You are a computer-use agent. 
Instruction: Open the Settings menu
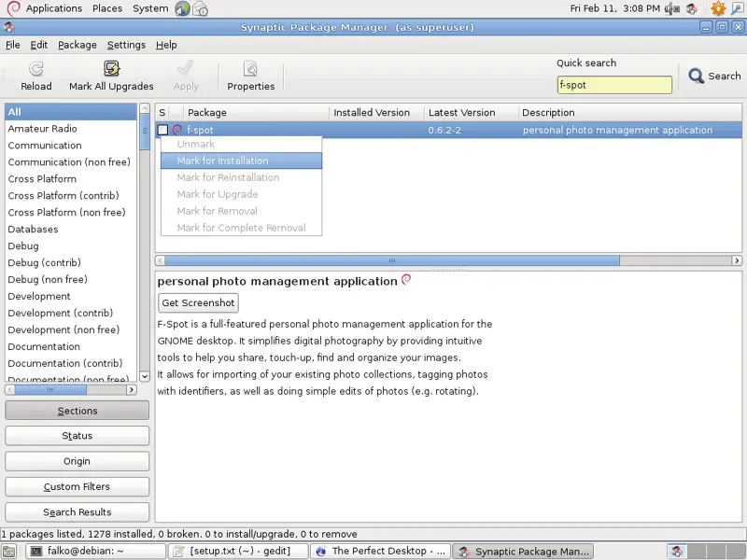point(126,45)
